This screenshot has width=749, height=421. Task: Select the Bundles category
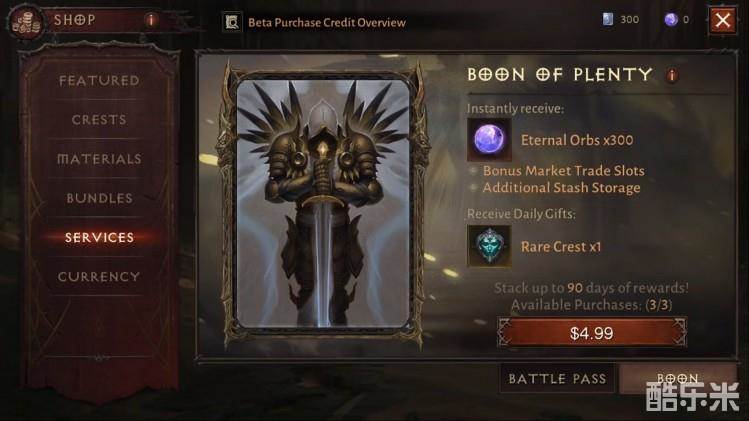99,198
